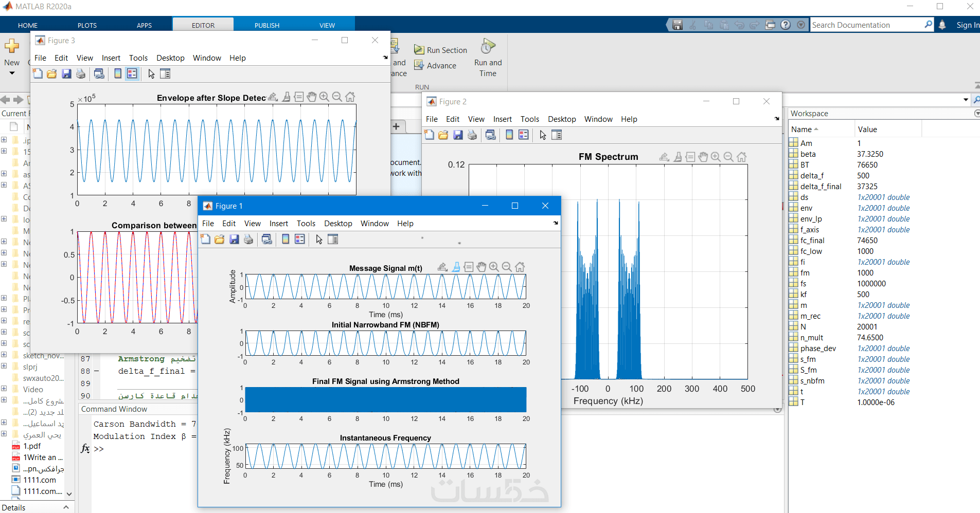Click Link Plot icon in Figure 1 toolbar

267,239
